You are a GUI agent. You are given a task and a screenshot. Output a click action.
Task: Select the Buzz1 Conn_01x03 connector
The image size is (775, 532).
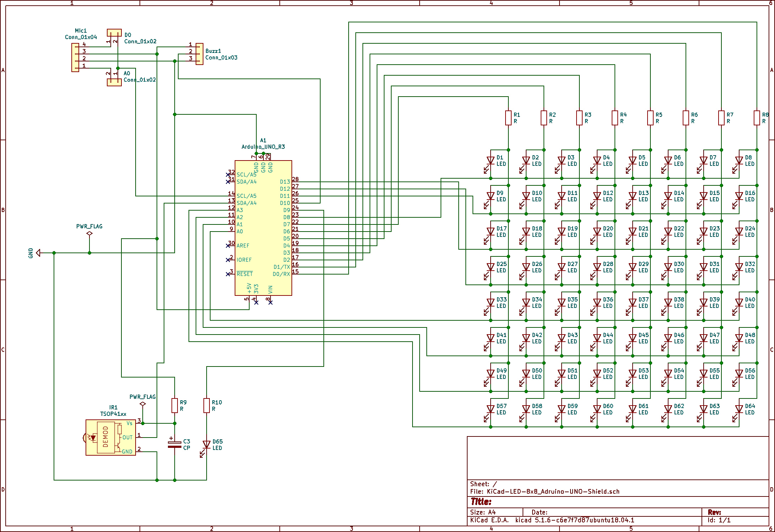[x=200, y=54]
